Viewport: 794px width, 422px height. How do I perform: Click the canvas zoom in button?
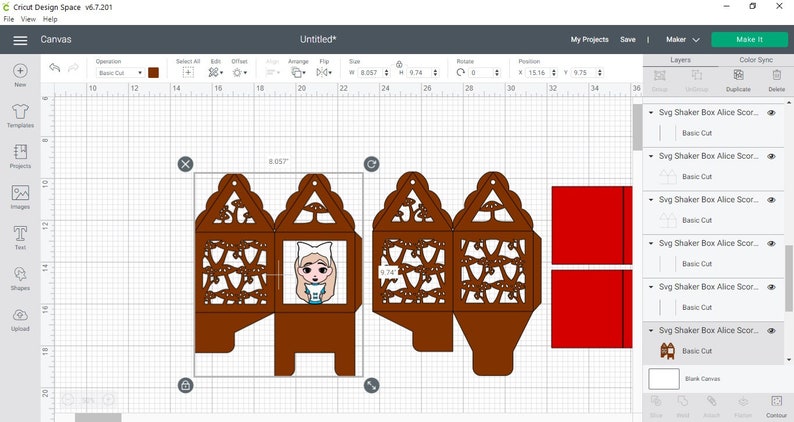tap(108, 400)
